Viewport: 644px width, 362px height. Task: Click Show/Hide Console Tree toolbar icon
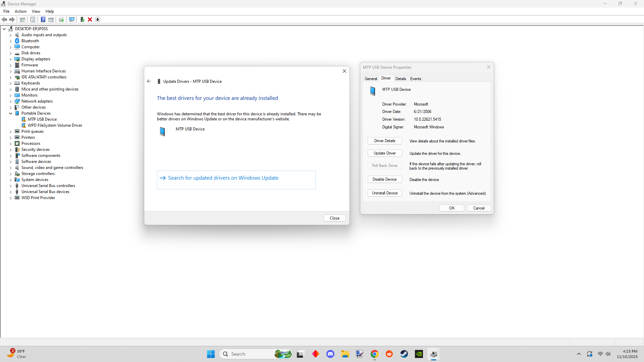pyautogui.click(x=22, y=19)
